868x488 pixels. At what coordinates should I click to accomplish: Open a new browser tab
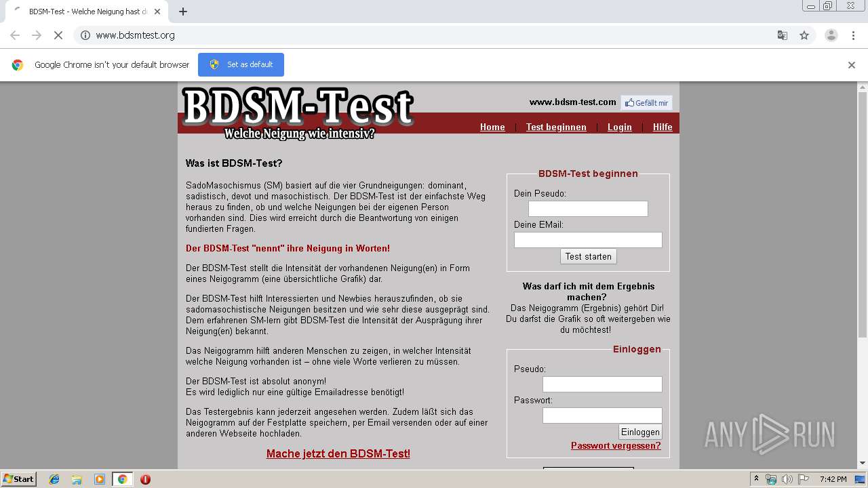pos(183,12)
